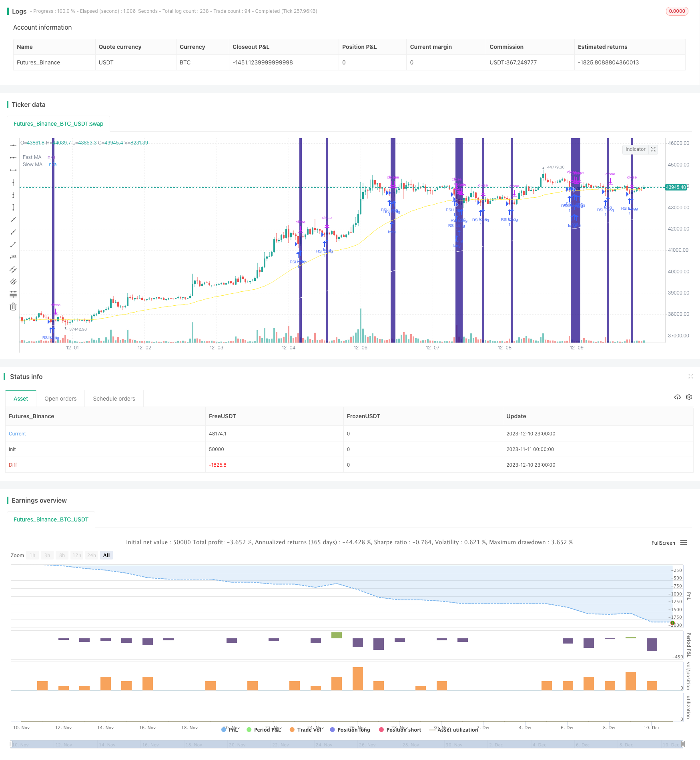Toggle the Asset utilization legend series
The width and height of the screenshot is (700, 760).
[454, 730]
